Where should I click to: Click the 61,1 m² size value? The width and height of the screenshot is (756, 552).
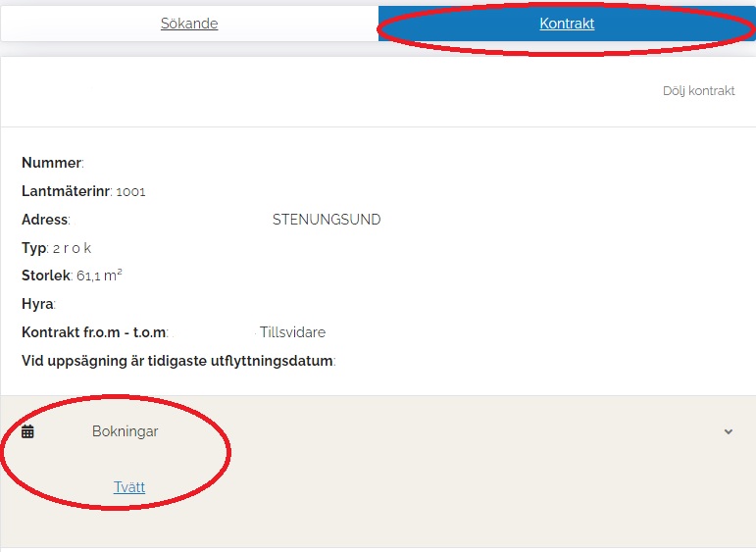[99, 276]
